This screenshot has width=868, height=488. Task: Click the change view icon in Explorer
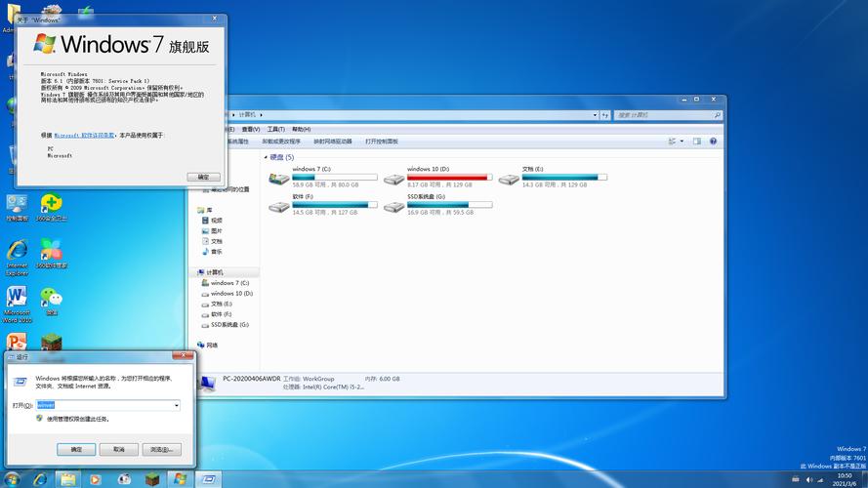click(x=672, y=142)
